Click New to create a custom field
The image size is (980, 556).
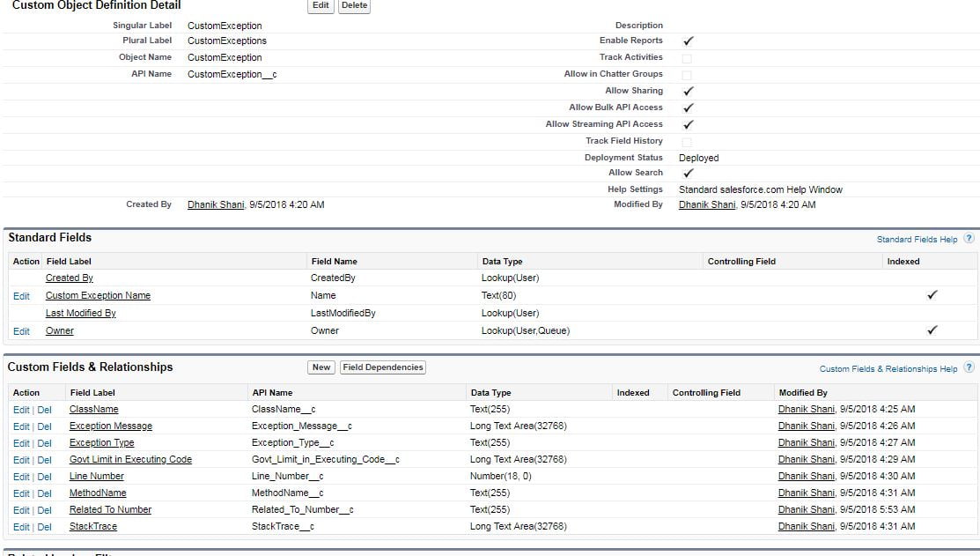click(x=321, y=367)
